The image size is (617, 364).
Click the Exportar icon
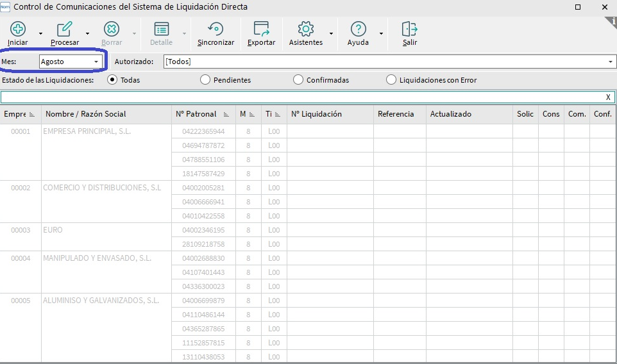261,29
